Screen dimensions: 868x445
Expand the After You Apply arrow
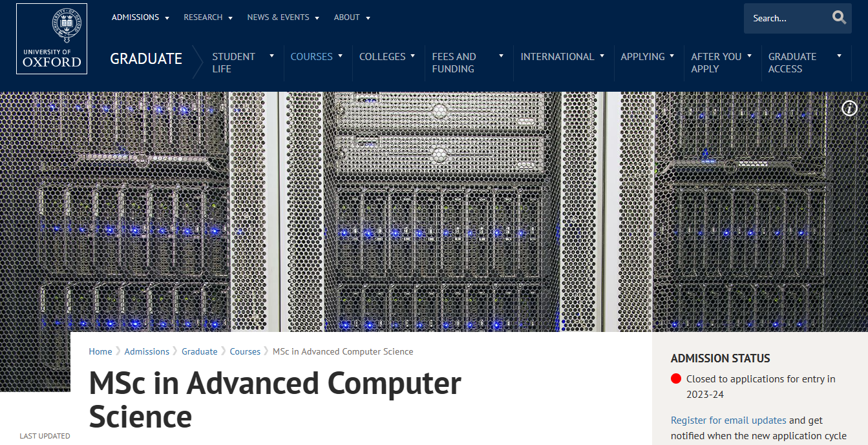(749, 56)
